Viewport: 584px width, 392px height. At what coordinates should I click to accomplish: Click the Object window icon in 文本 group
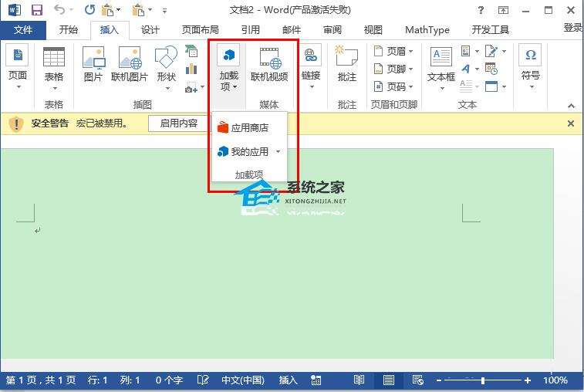491,86
